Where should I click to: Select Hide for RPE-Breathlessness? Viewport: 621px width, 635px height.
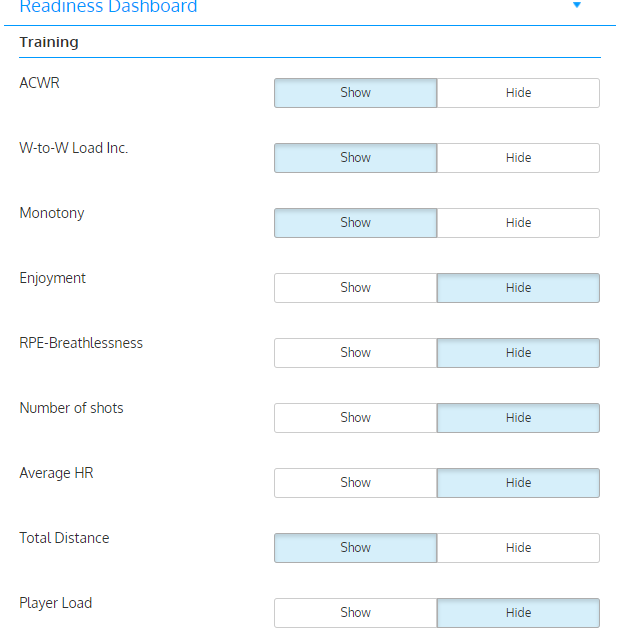pos(518,353)
